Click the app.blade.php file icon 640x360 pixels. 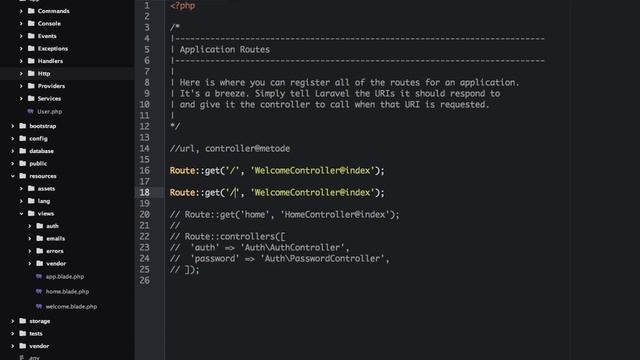(x=39, y=276)
